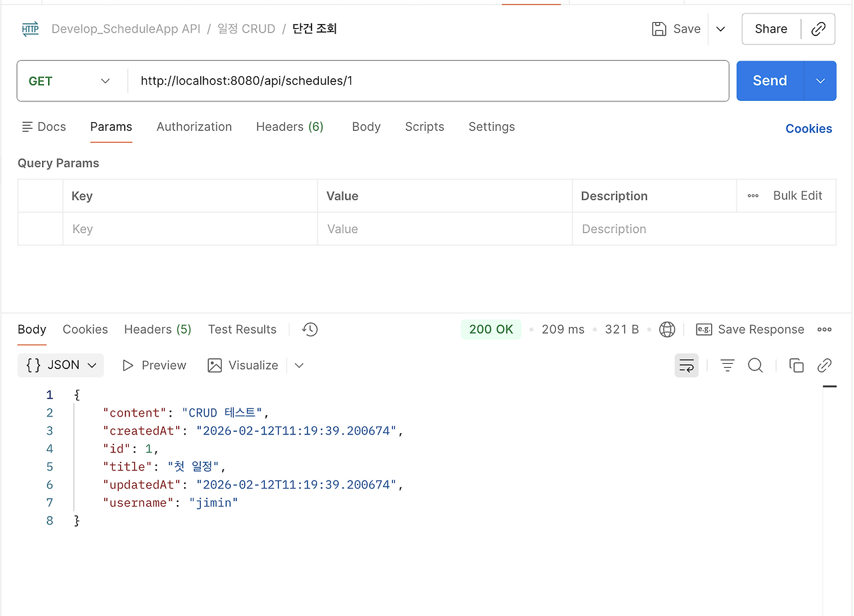This screenshot has width=854, height=616.
Task: Click the filter response icon
Action: [x=727, y=365]
